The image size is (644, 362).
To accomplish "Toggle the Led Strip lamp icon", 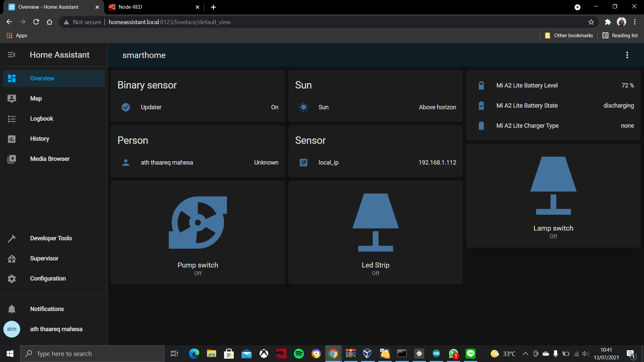I will point(376,223).
